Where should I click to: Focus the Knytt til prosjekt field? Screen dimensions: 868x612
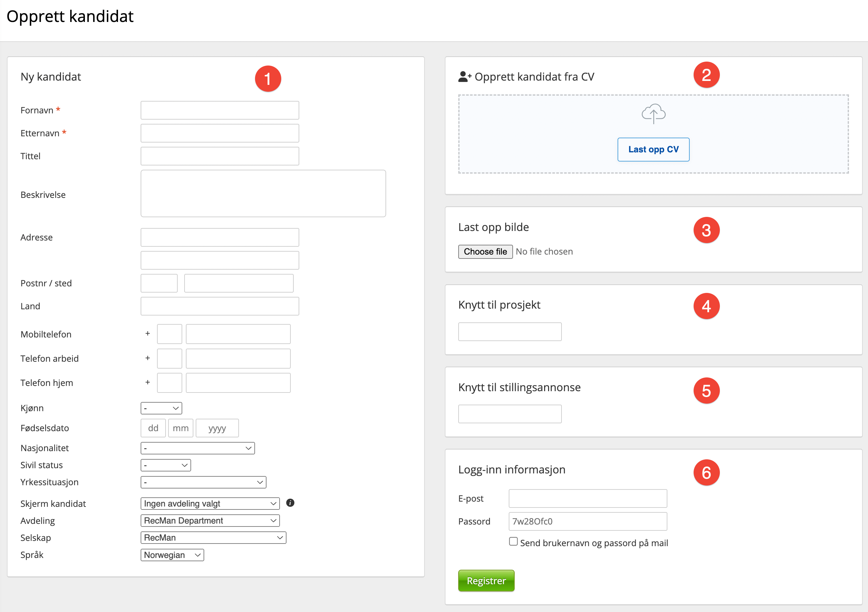(510, 332)
